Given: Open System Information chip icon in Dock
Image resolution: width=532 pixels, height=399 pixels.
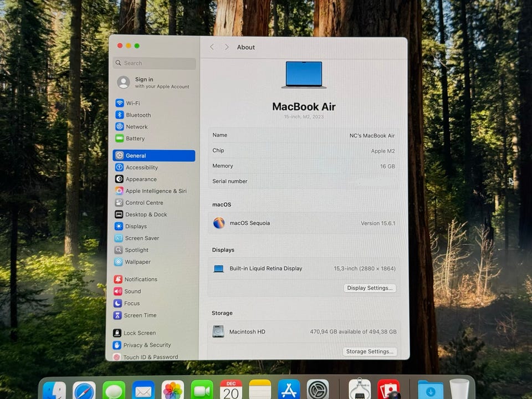Looking at the screenshot, I should 360,390.
